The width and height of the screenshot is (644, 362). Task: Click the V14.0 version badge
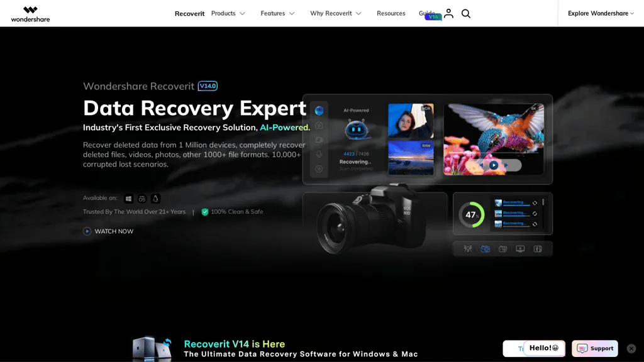tap(208, 85)
